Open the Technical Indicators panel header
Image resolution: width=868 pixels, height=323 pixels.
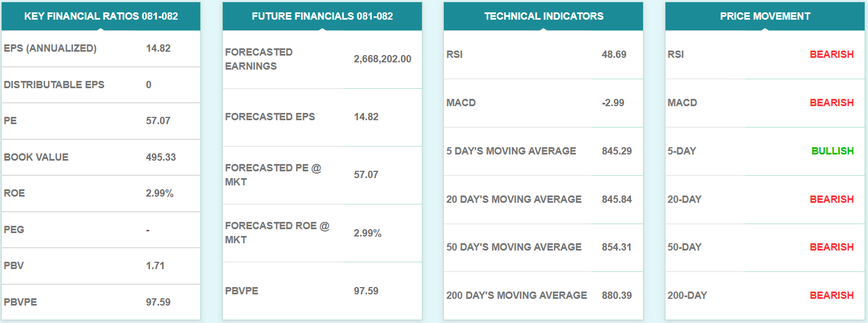pyautogui.click(x=543, y=16)
